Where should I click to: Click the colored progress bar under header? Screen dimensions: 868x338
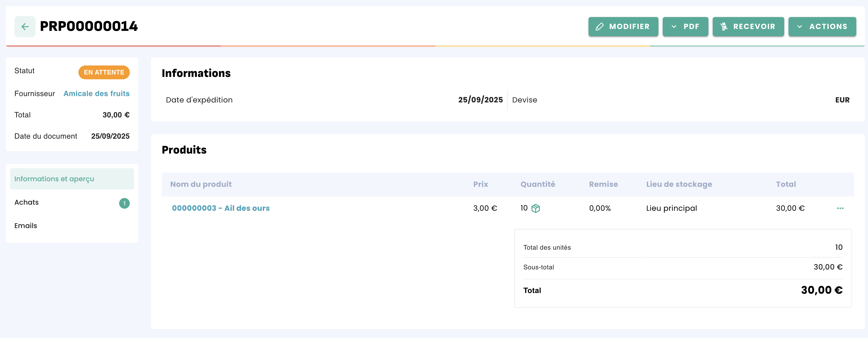click(x=435, y=46)
